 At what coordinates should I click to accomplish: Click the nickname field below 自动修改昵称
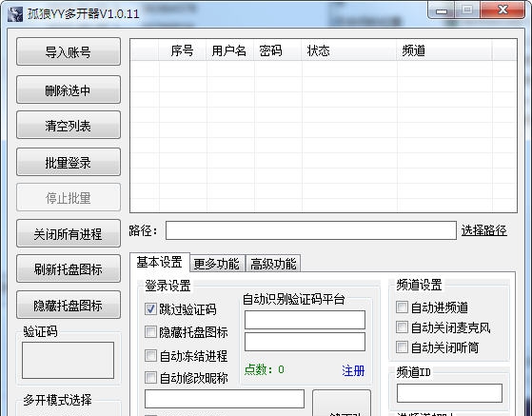225,399
